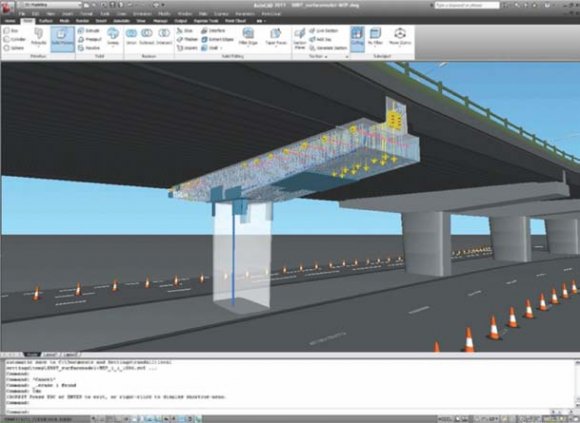Switch to the Model layout tab
This screenshot has width=580, height=423.
pyautogui.click(x=32, y=355)
